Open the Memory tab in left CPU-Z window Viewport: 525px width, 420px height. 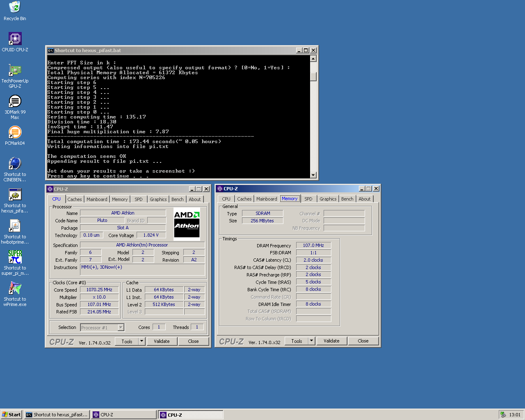pos(120,199)
